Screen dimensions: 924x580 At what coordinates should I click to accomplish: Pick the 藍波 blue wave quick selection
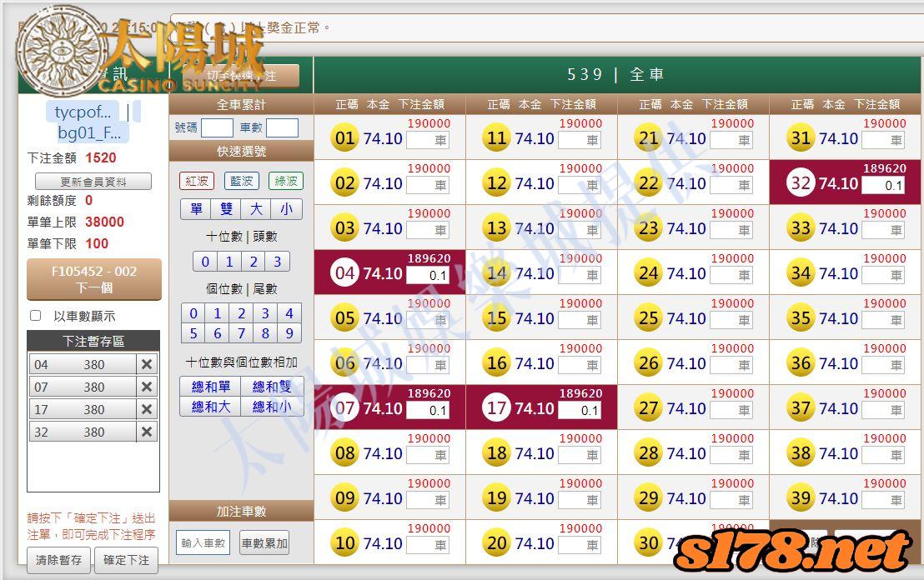(242, 181)
